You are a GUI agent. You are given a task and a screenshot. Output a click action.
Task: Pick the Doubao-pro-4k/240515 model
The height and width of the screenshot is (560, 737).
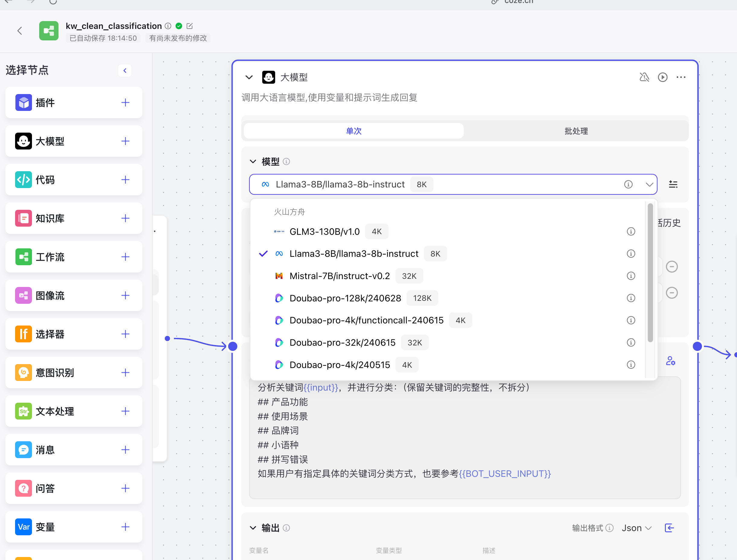448,365
